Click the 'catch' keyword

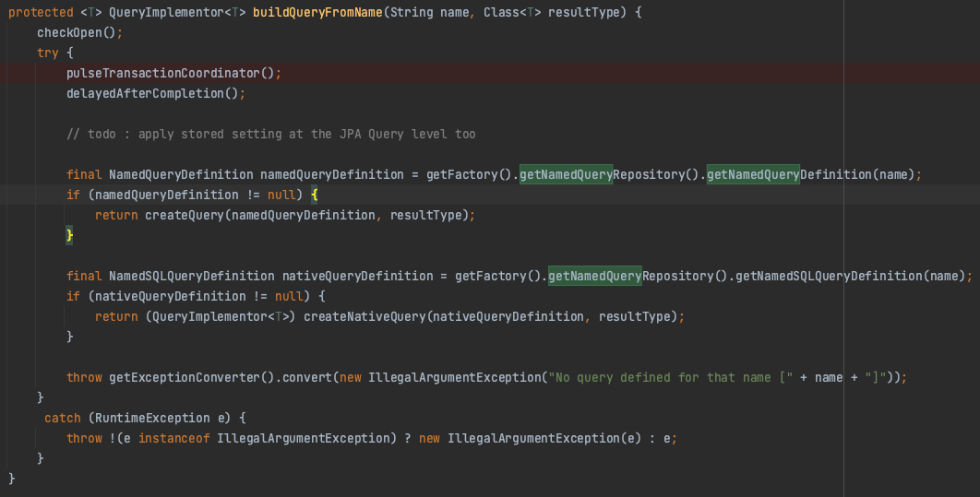(x=63, y=419)
